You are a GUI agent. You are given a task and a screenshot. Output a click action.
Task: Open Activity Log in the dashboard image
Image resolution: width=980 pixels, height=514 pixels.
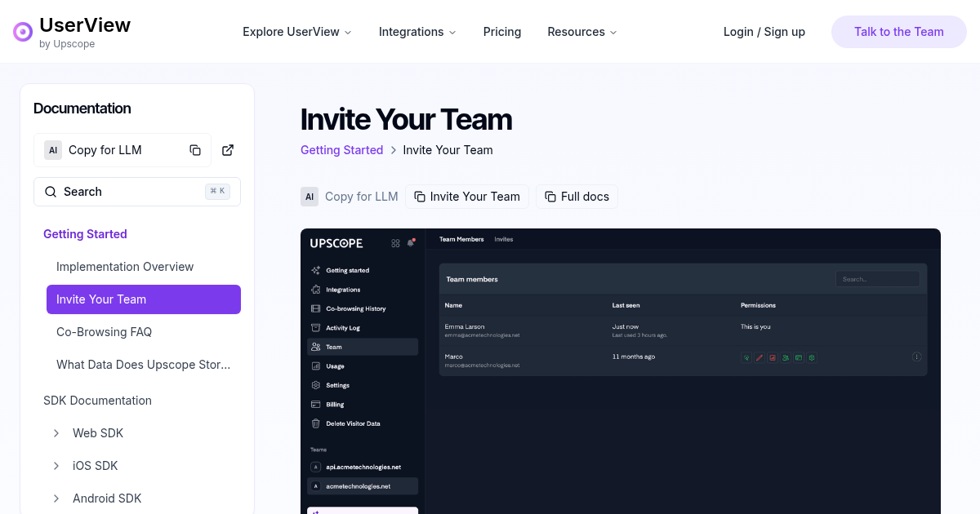pyautogui.click(x=363, y=328)
